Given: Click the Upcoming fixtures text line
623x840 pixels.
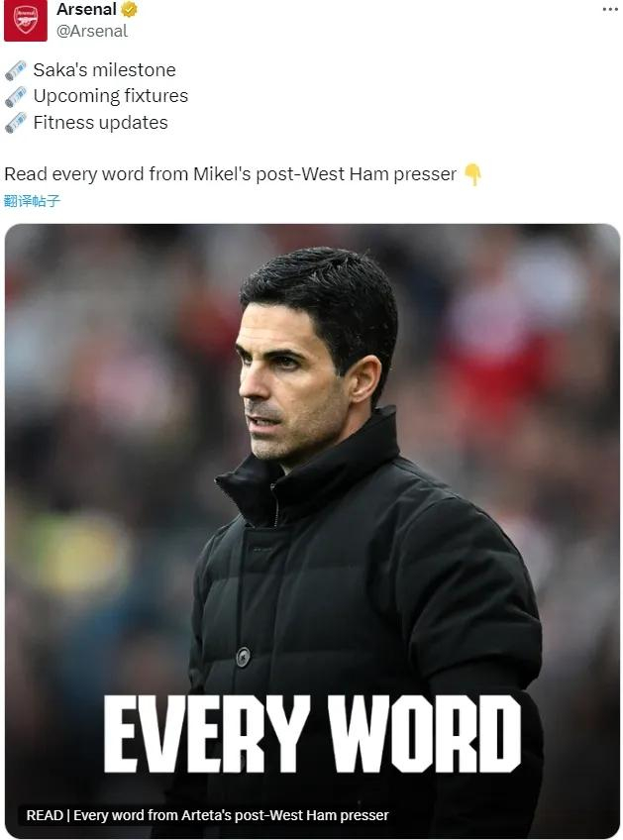Looking at the screenshot, I should click(x=110, y=96).
